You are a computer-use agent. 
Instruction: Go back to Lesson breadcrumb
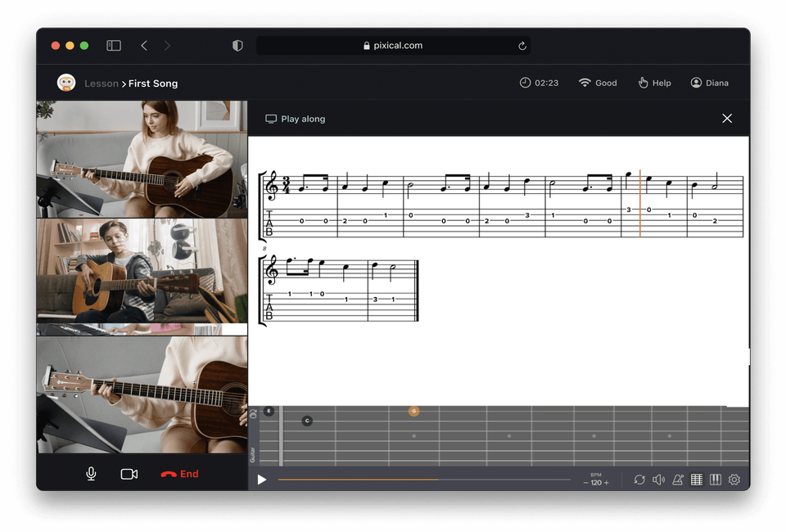(102, 83)
